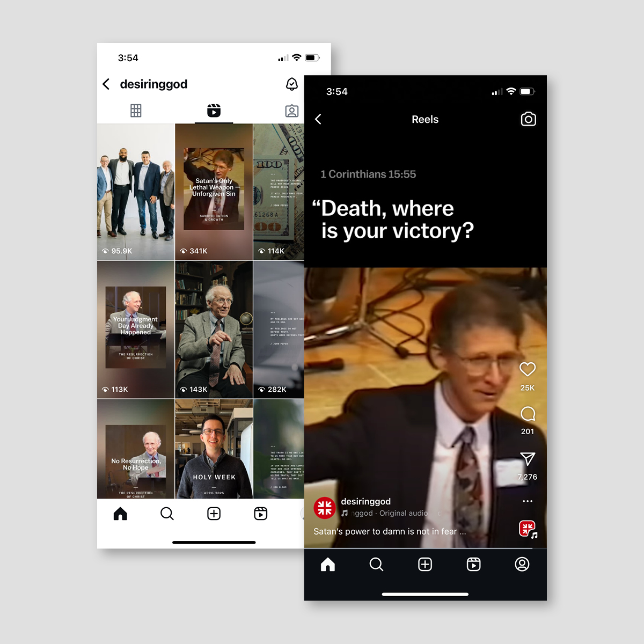
Task: Open more options for the reel via three dots
Action: click(527, 501)
